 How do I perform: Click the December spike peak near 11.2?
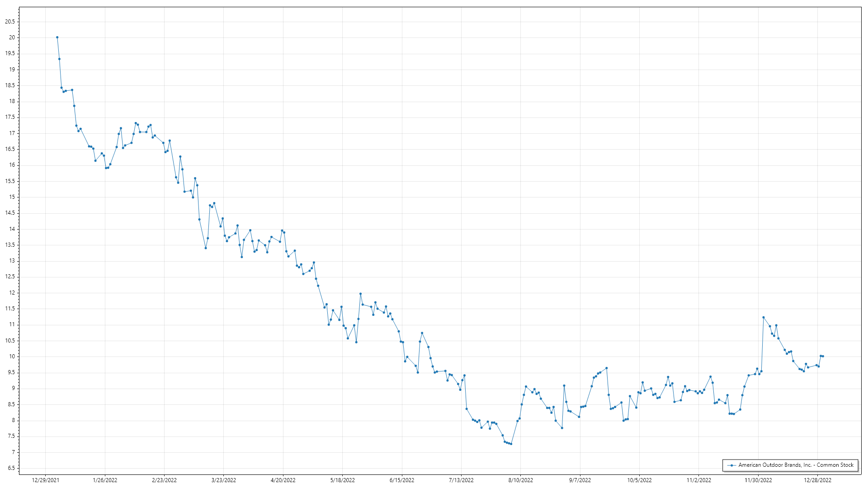tap(763, 317)
